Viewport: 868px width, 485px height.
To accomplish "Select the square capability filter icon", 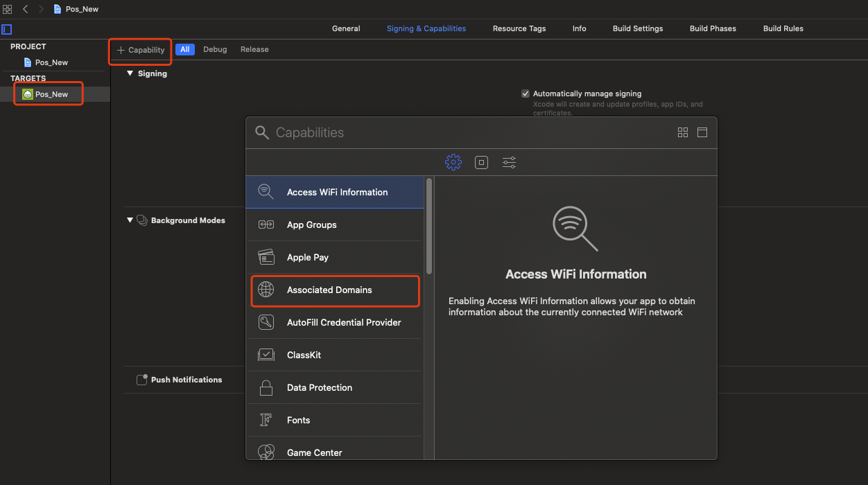I will point(481,162).
